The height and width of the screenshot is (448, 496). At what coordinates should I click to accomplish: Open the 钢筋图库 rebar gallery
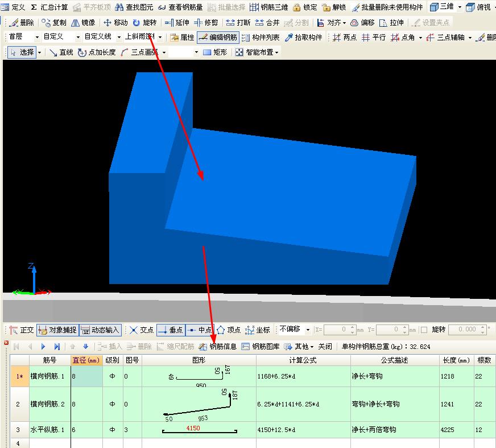pyautogui.click(x=262, y=346)
